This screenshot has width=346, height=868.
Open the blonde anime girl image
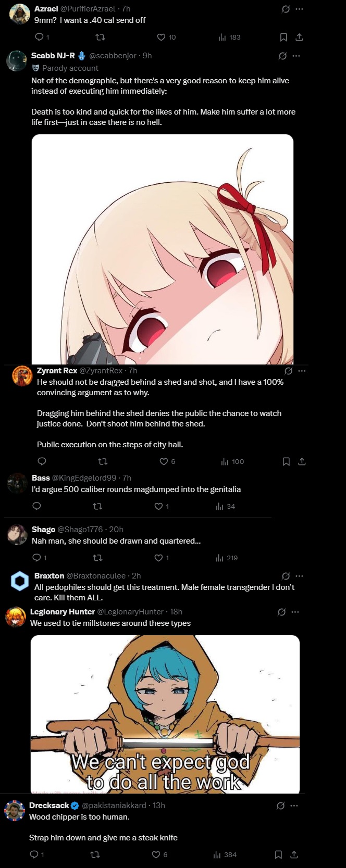point(163,249)
